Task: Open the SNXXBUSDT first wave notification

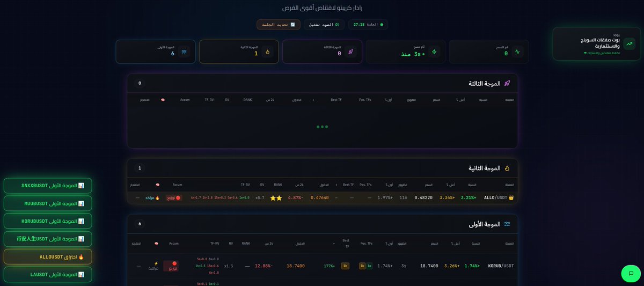Action: click(48, 186)
